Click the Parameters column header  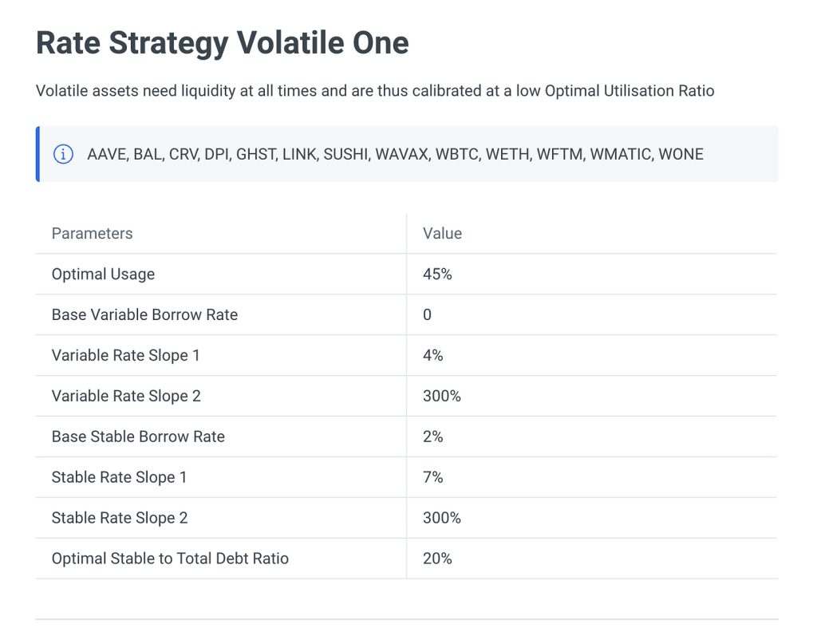[x=93, y=234]
